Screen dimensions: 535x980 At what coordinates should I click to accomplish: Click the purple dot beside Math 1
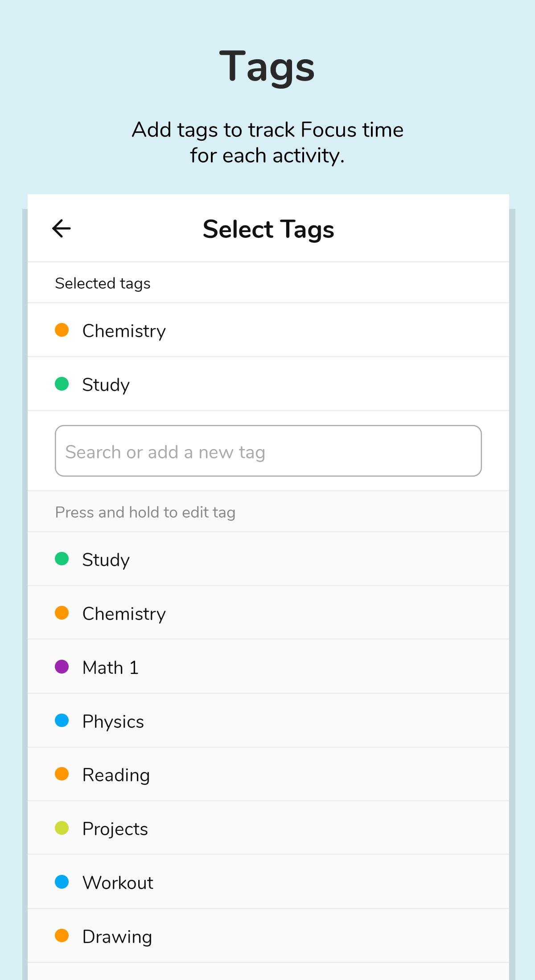tap(62, 667)
